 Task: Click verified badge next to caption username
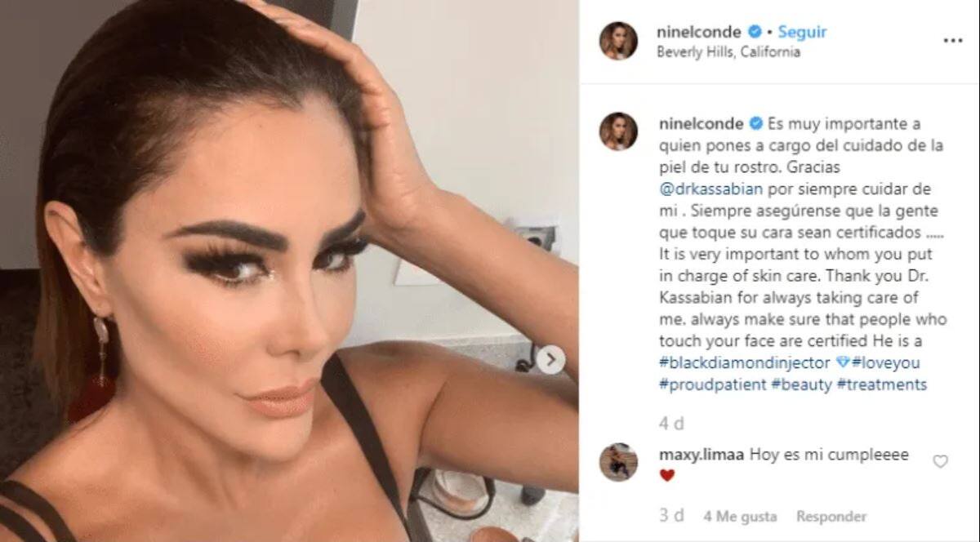(755, 124)
